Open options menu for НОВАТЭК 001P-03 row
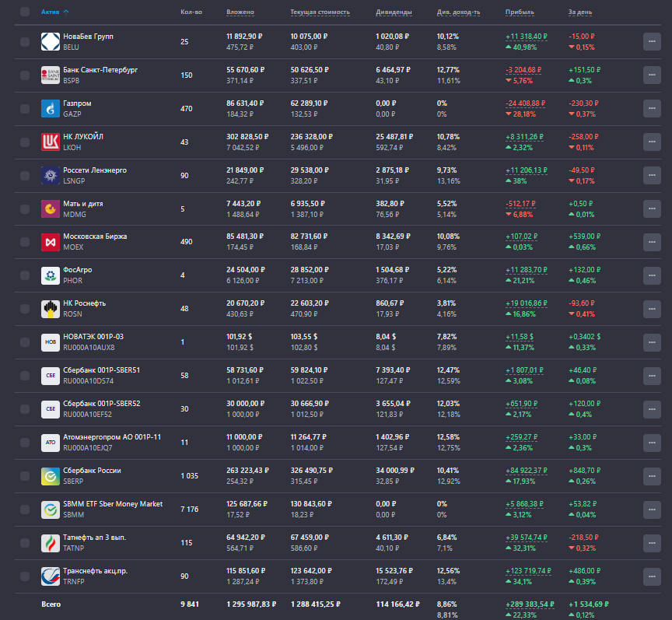The height and width of the screenshot is (620, 672). [x=652, y=342]
